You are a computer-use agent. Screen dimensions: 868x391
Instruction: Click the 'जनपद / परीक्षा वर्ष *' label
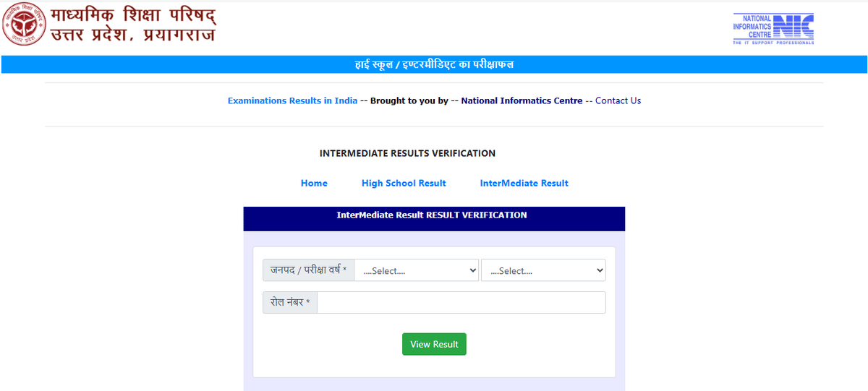(x=308, y=270)
